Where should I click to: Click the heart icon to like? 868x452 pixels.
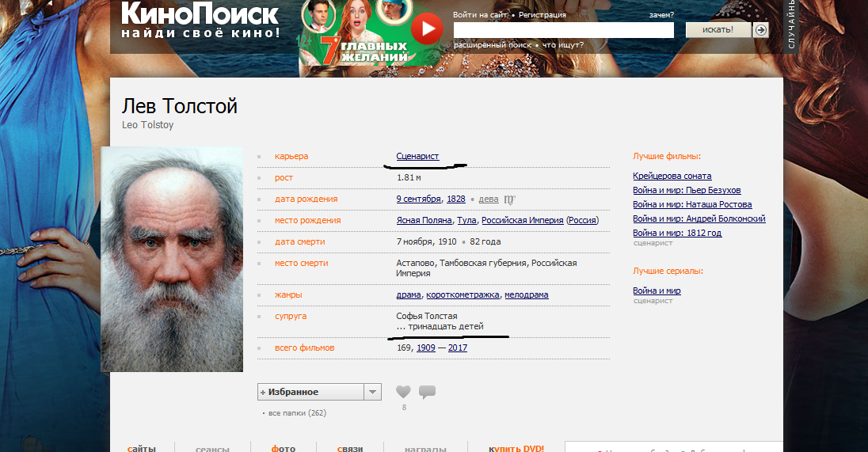404,392
